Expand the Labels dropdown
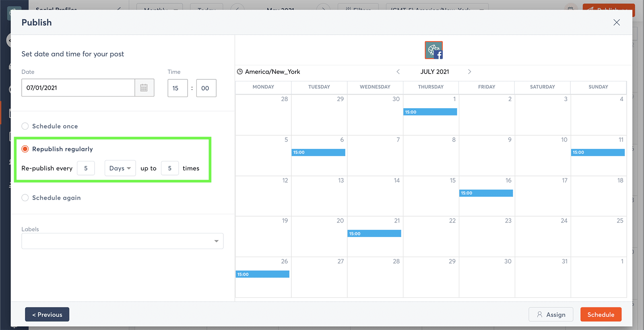Image resolution: width=644 pixels, height=330 pixels. click(x=122, y=241)
